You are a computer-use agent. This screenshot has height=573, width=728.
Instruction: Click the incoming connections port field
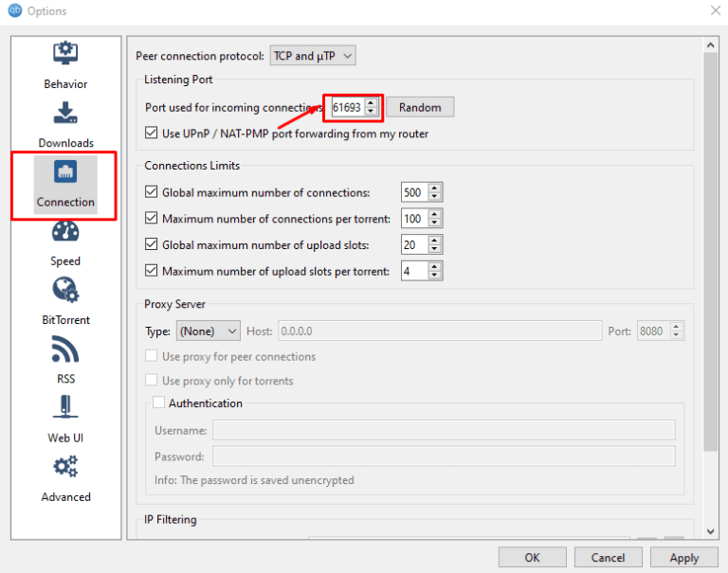pyautogui.click(x=348, y=107)
